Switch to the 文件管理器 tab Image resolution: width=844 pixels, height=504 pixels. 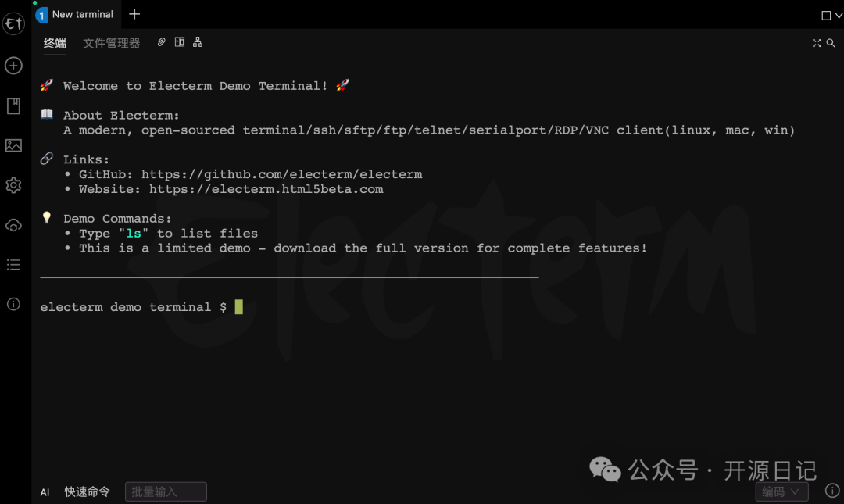[111, 43]
